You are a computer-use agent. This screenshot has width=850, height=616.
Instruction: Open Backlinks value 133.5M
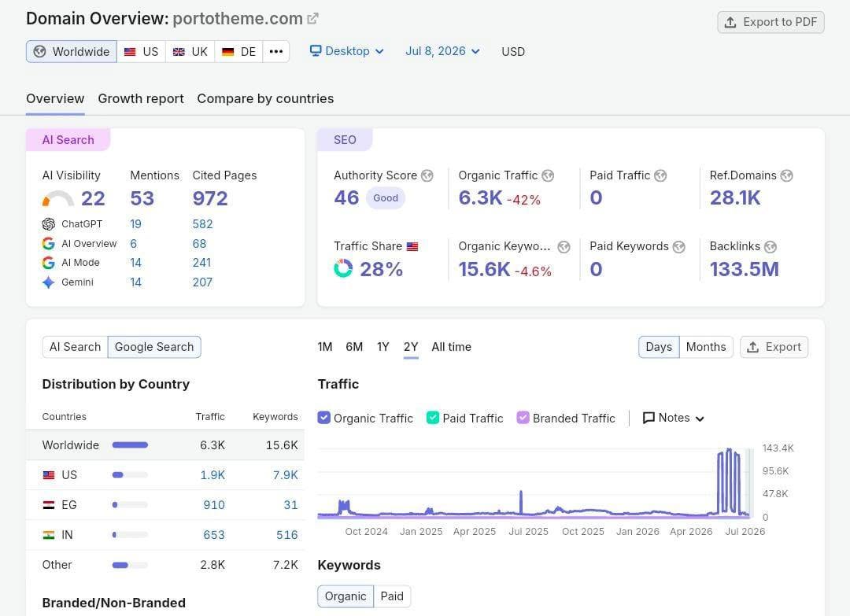(x=745, y=269)
